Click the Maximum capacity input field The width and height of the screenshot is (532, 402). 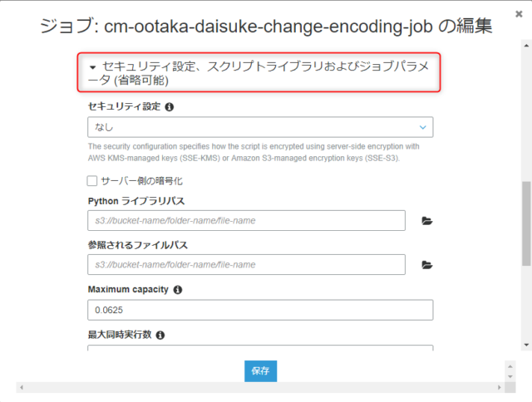[260, 310]
